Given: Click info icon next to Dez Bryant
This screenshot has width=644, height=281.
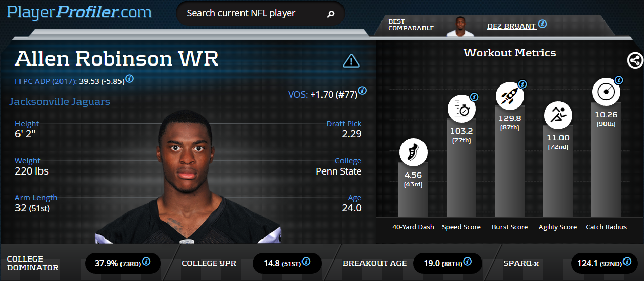Looking at the screenshot, I should point(542,24).
